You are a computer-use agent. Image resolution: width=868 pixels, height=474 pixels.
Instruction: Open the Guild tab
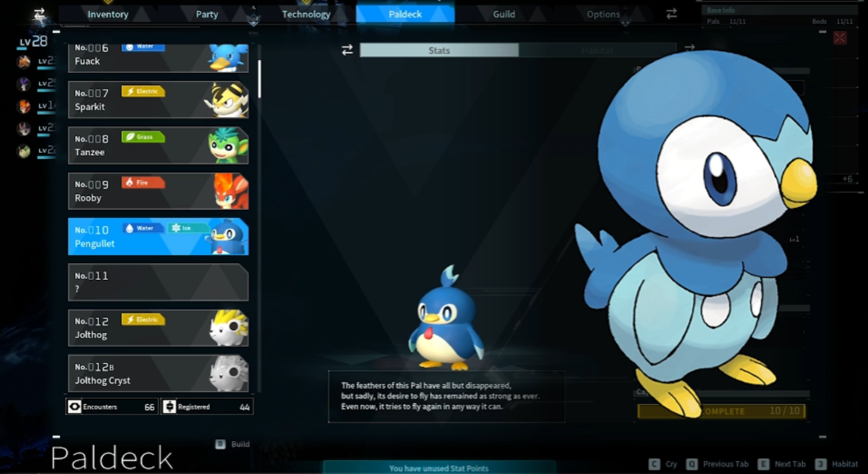(504, 14)
